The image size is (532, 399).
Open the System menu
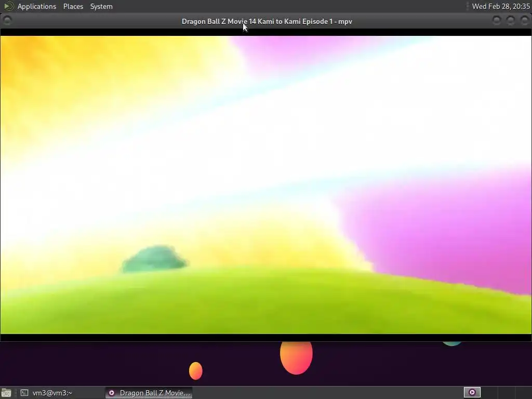click(101, 6)
